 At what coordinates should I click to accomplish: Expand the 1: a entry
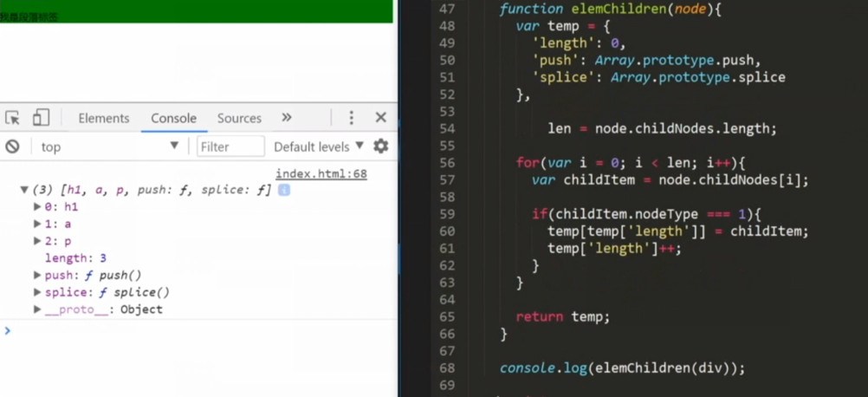(37, 224)
